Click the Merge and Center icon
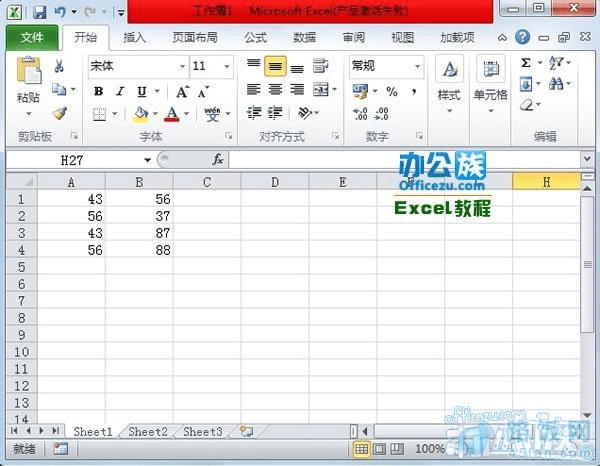The height and width of the screenshot is (466, 600). [320, 90]
